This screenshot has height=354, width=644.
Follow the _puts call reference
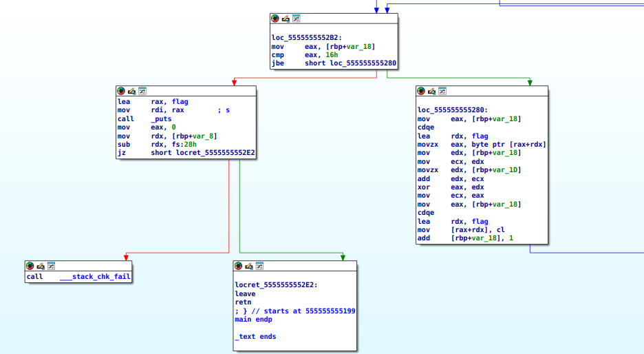(161, 119)
